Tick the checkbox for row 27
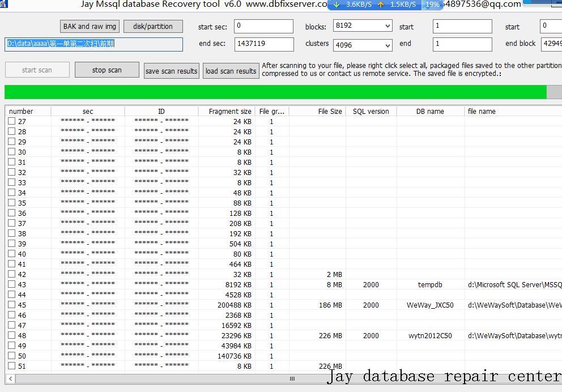 pos(12,121)
